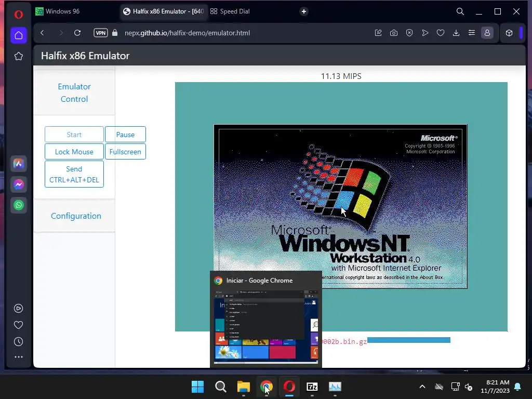Click the Windows NT emulator screen
The width and height of the screenshot is (532, 399).
tap(341, 207)
